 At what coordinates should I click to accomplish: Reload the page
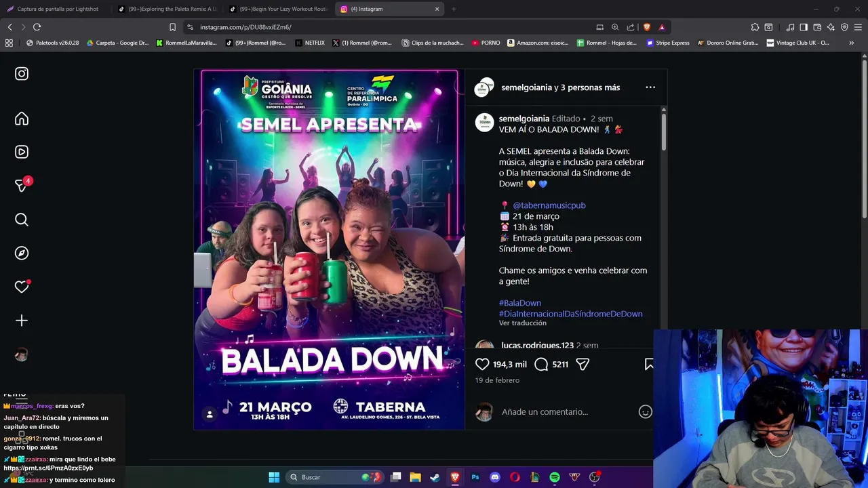point(37,27)
